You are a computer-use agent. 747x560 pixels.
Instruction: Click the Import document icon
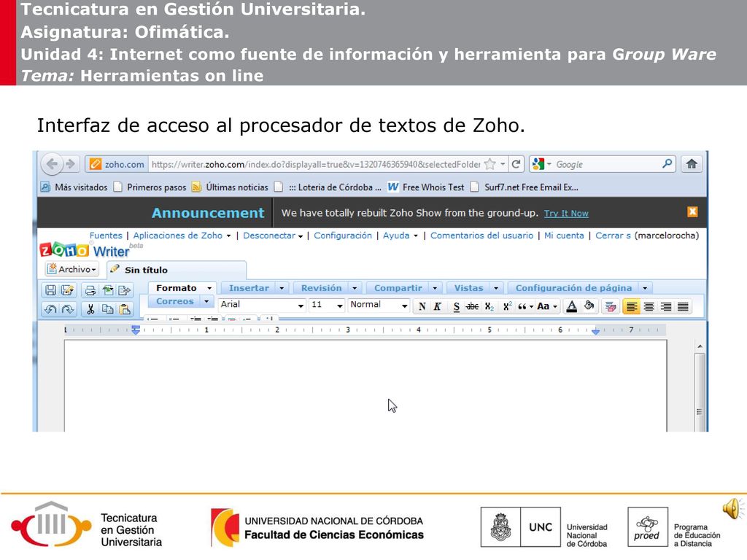[108, 290]
